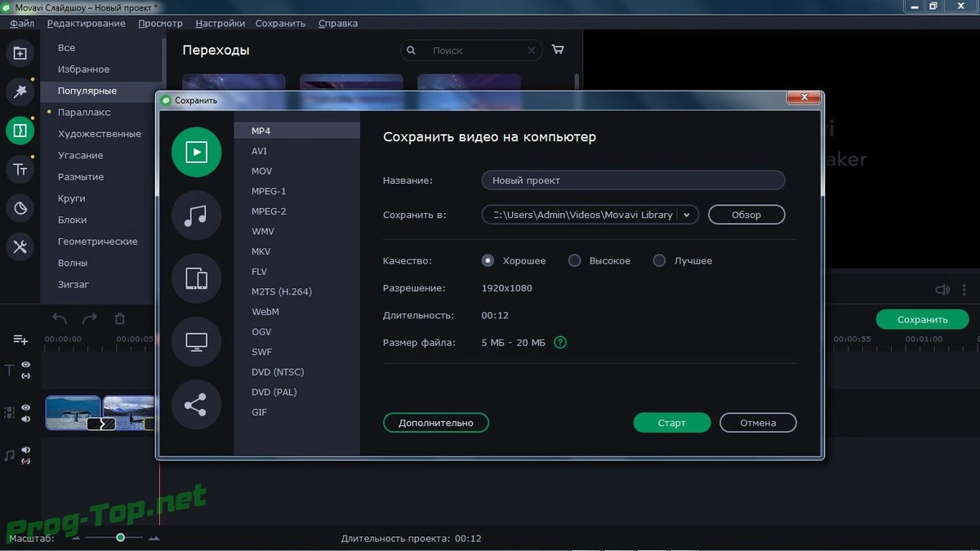This screenshot has height=551, width=980.
Task: Open the Редактирование menu
Action: 87,23
